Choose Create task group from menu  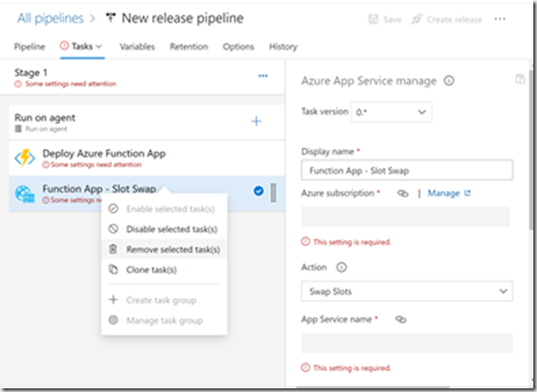click(x=165, y=300)
